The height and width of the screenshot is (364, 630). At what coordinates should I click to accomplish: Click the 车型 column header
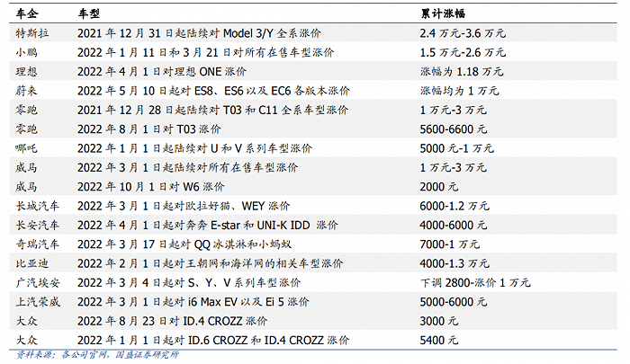[89, 13]
